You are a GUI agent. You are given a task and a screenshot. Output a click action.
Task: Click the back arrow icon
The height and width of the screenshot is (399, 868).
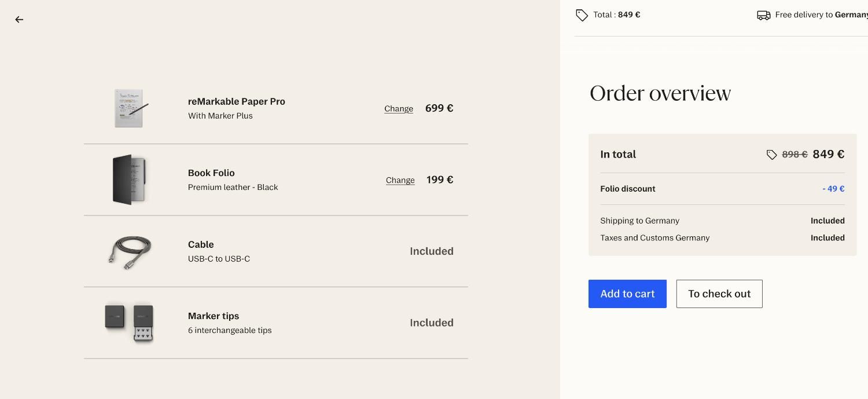[x=19, y=20]
